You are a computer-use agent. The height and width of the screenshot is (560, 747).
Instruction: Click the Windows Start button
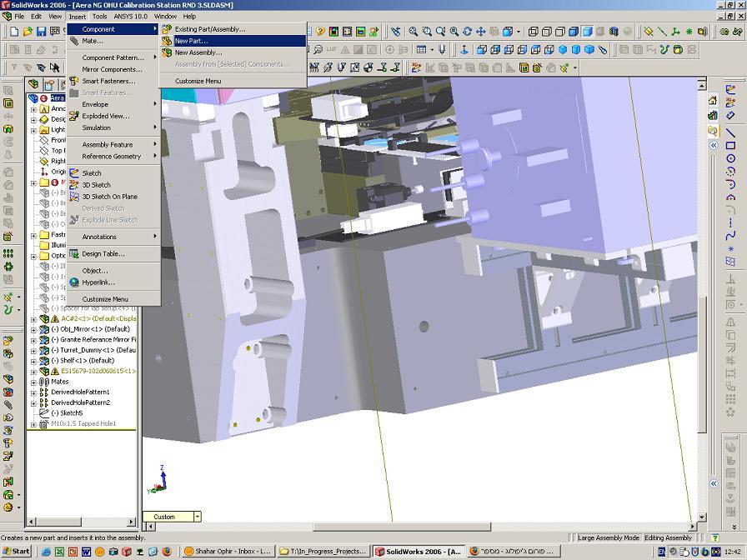(16, 552)
